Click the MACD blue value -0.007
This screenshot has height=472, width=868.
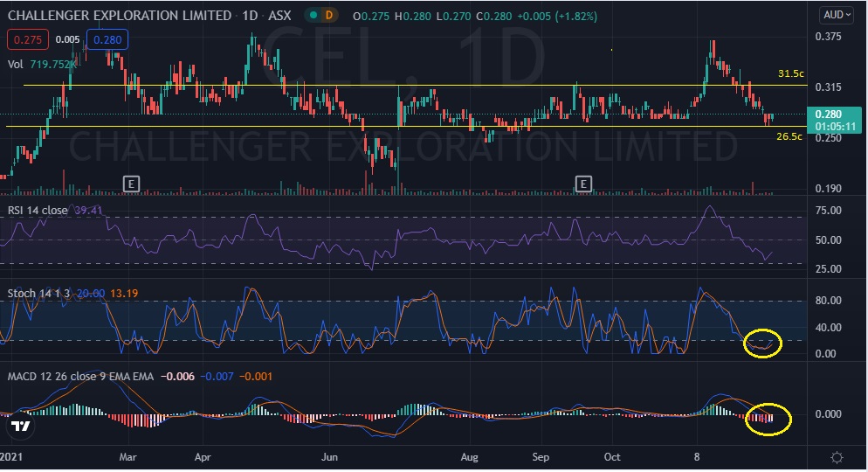coord(217,377)
